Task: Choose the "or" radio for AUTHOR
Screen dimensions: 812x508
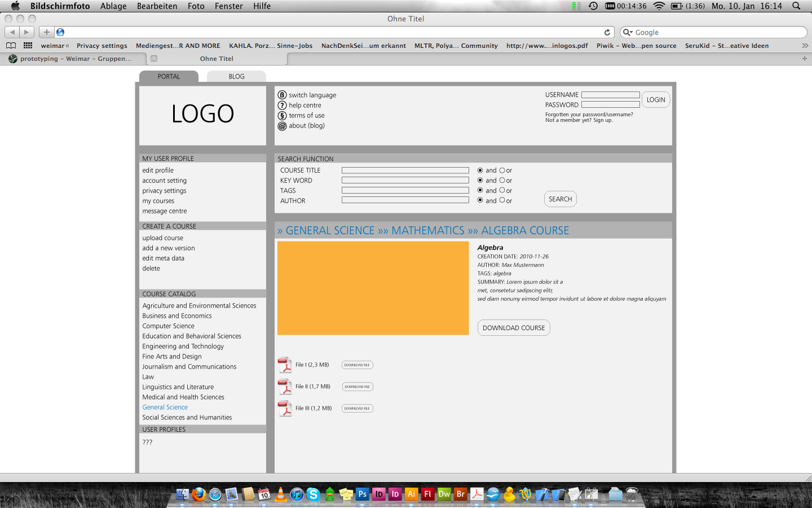Action: click(x=502, y=200)
